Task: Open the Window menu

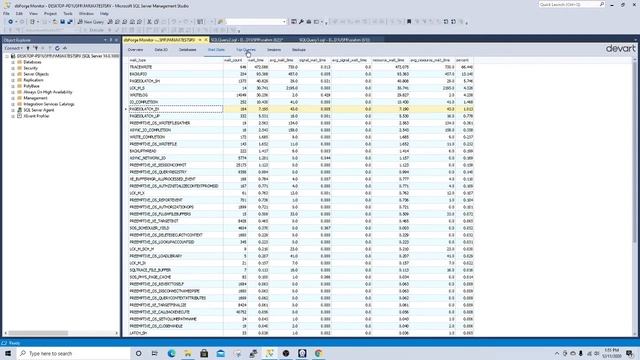Action: (x=86, y=13)
